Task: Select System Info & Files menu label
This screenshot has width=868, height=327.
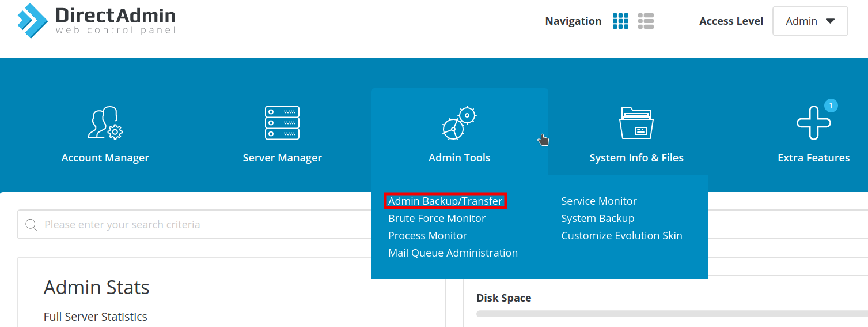Action: pyautogui.click(x=636, y=158)
